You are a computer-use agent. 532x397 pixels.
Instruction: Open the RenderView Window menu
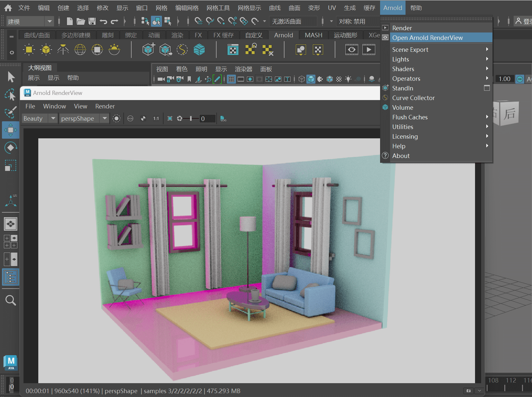pos(54,106)
